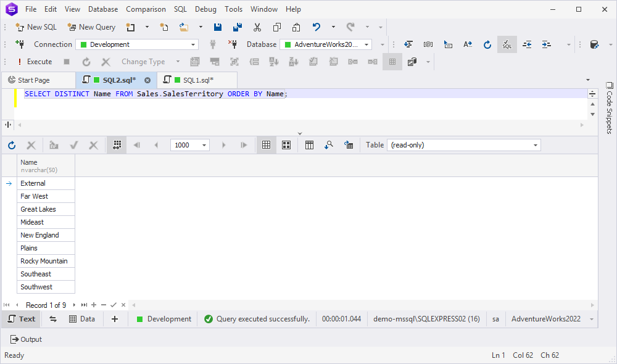Click the Paste icon in toolbar
The height and width of the screenshot is (364, 617).
[x=296, y=27]
